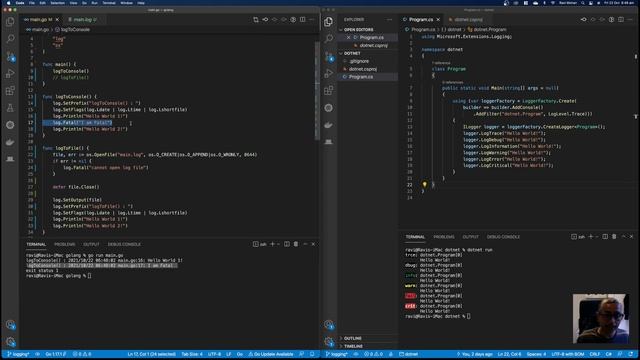The height and width of the screenshot is (360, 640).
Task: Split the main.go editor to the right
Action: click(302, 19)
